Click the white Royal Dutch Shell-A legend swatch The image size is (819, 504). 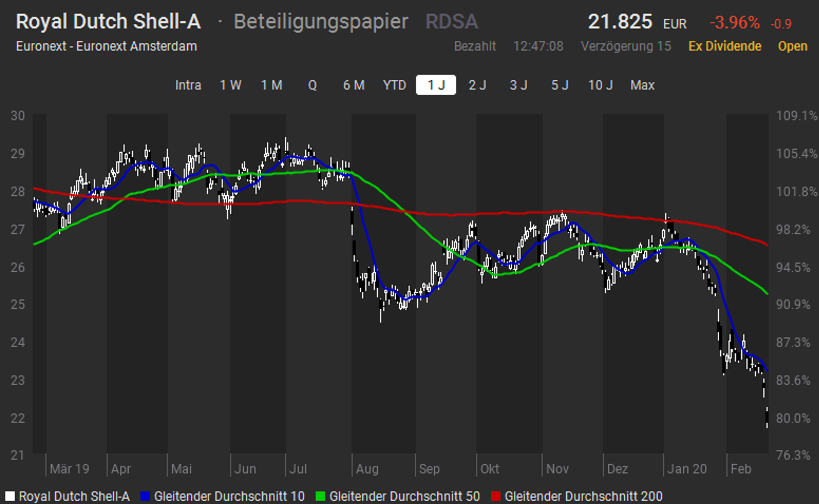click(x=10, y=496)
